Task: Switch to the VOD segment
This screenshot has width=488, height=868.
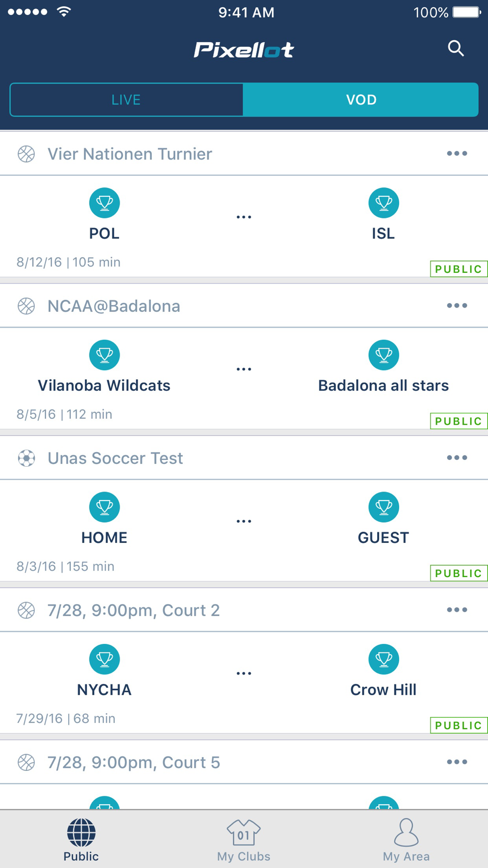Action: pos(361,100)
